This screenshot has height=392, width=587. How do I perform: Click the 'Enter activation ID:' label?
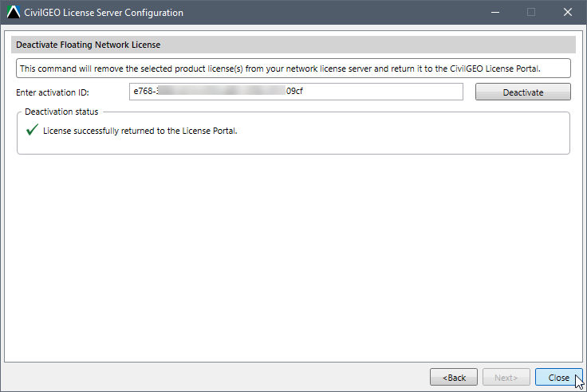click(53, 92)
